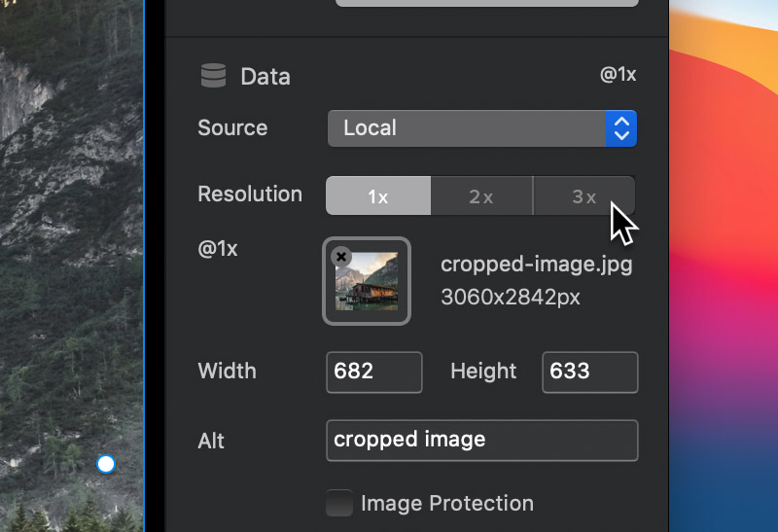Click the @1x label in Data header
Screen dimensions: 778x532
click(618, 75)
